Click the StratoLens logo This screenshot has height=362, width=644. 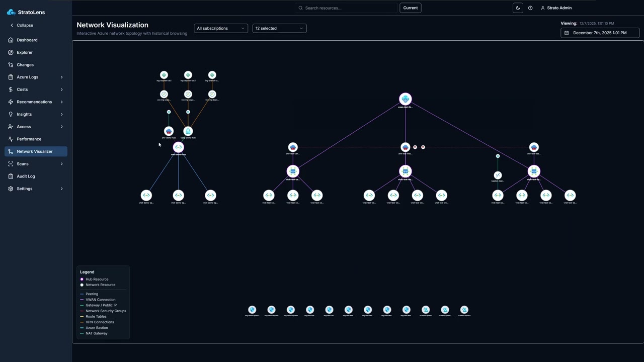pos(26,12)
